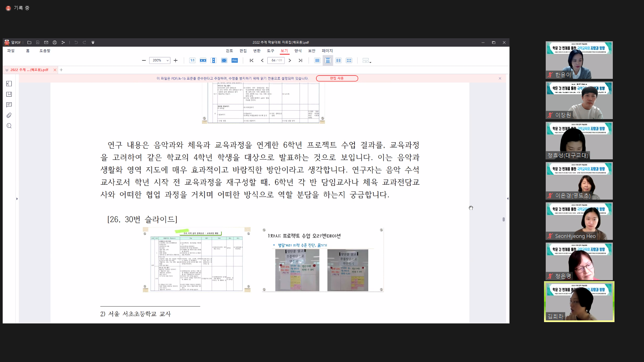Switch to the 도구 tab

pyautogui.click(x=271, y=51)
